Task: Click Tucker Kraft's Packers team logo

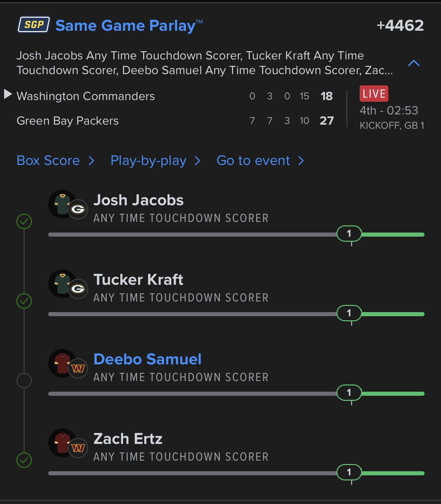Action: (x=78, y=289)
